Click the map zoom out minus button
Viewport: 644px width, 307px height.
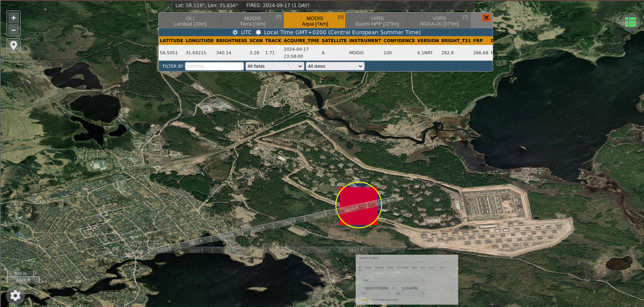tap(13, 30)
